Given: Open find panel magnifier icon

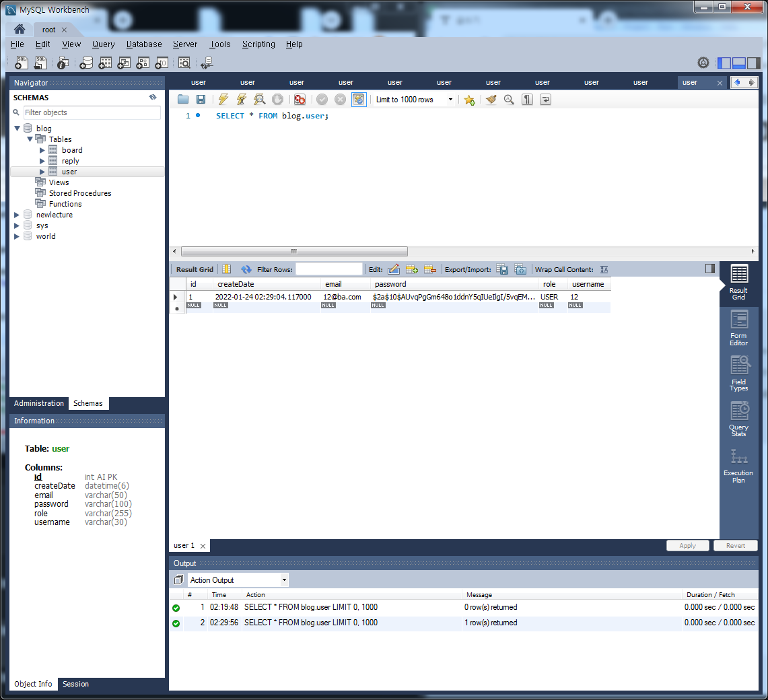Looking at the screenshot, I should 509,100.
